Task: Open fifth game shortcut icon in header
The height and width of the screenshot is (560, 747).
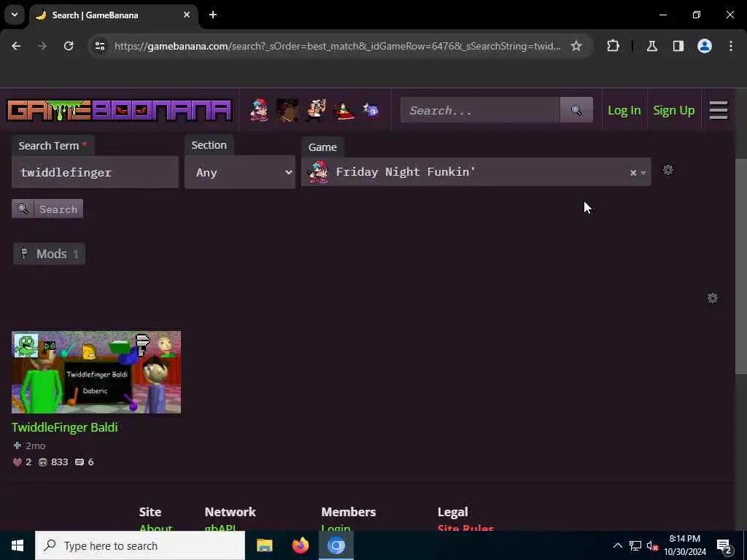Action: 371,111
